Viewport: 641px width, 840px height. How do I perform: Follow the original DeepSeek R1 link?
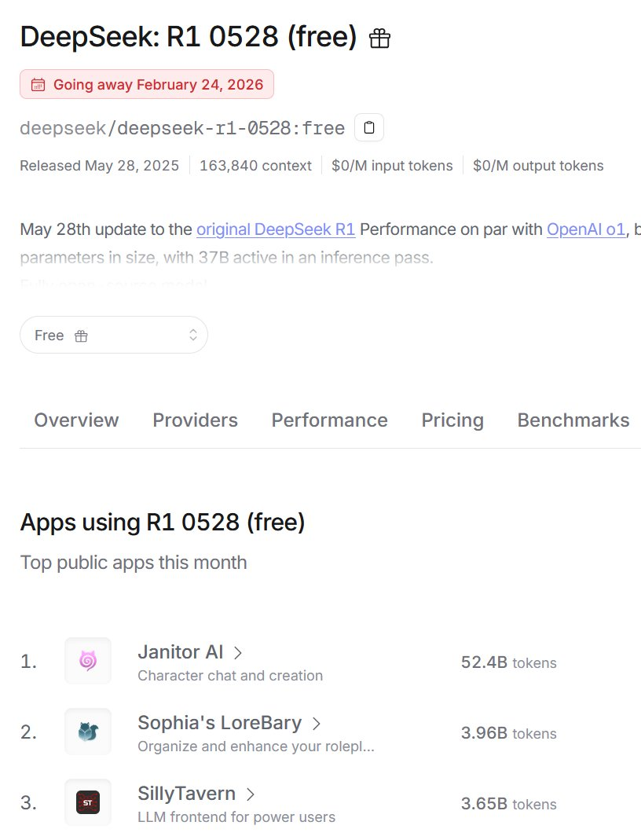276,229
